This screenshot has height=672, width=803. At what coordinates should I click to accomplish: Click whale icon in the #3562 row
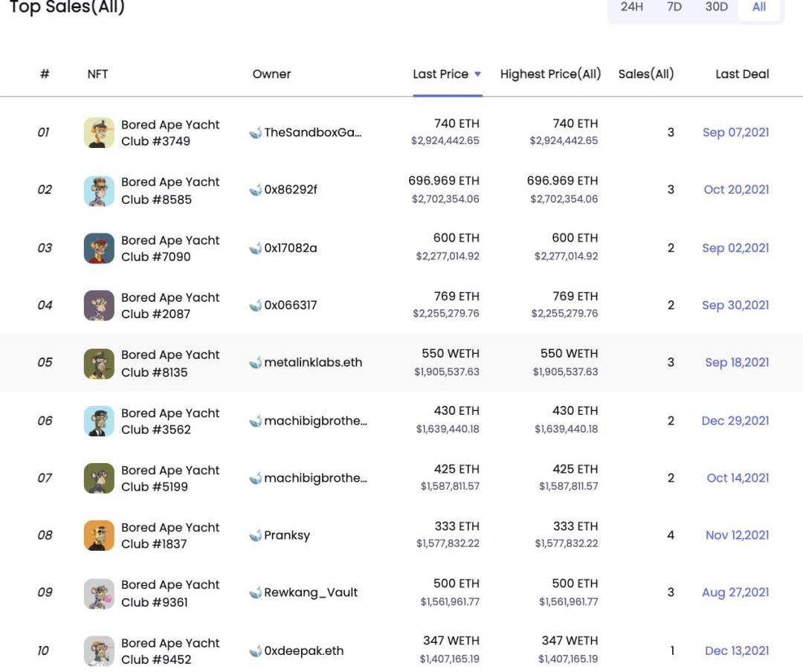coord(255,421)
